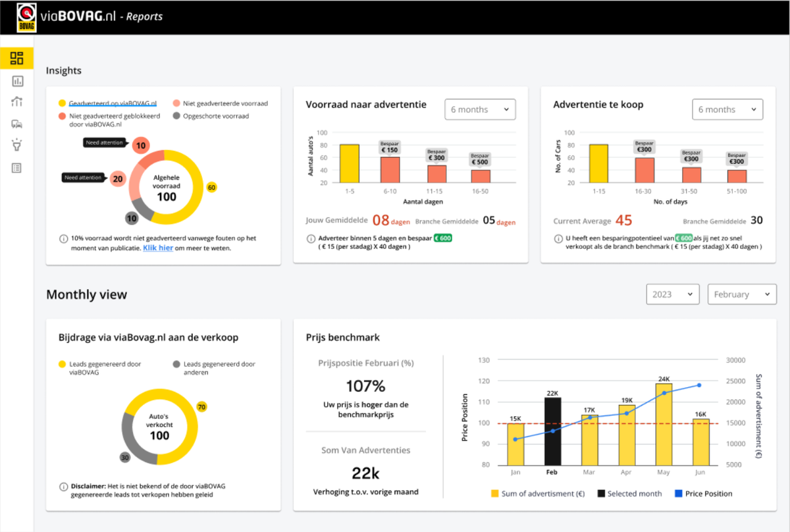Click pink 20 bubble on voorraad donut
This screenshot has width=790, height=532.
pyautogui.click(x=118, y=178)
